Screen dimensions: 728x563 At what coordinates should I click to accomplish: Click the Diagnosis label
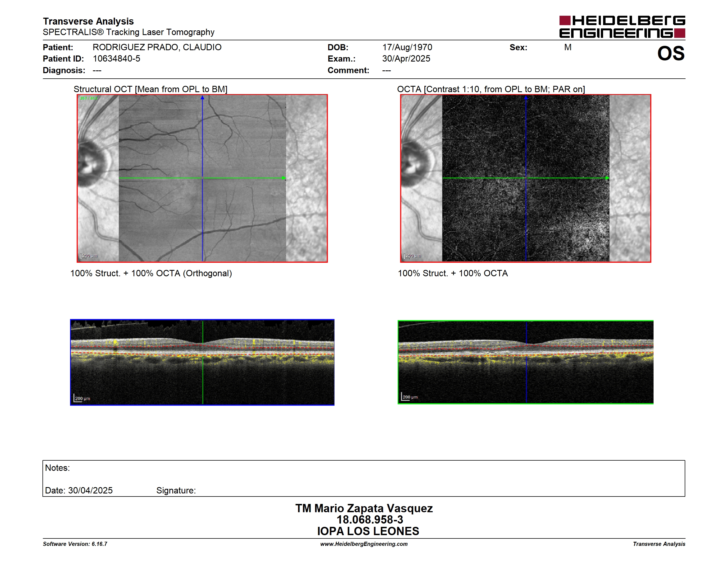(x=64, y=70)
